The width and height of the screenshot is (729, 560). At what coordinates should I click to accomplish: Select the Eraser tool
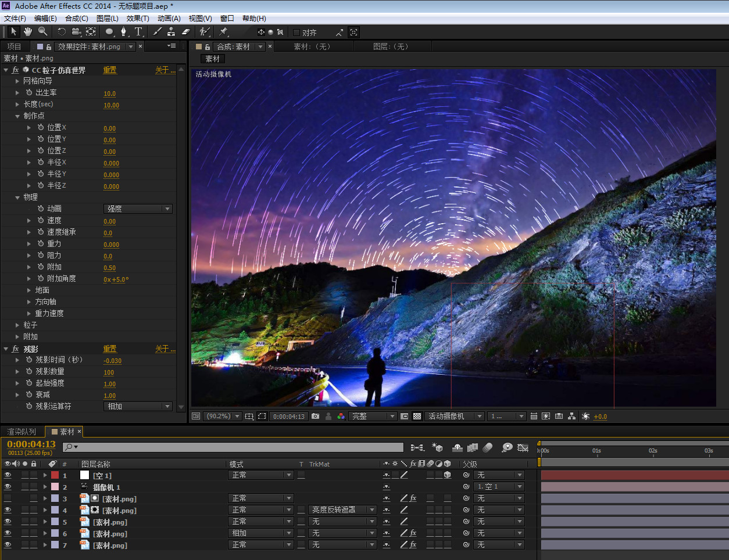click(186, 32)
